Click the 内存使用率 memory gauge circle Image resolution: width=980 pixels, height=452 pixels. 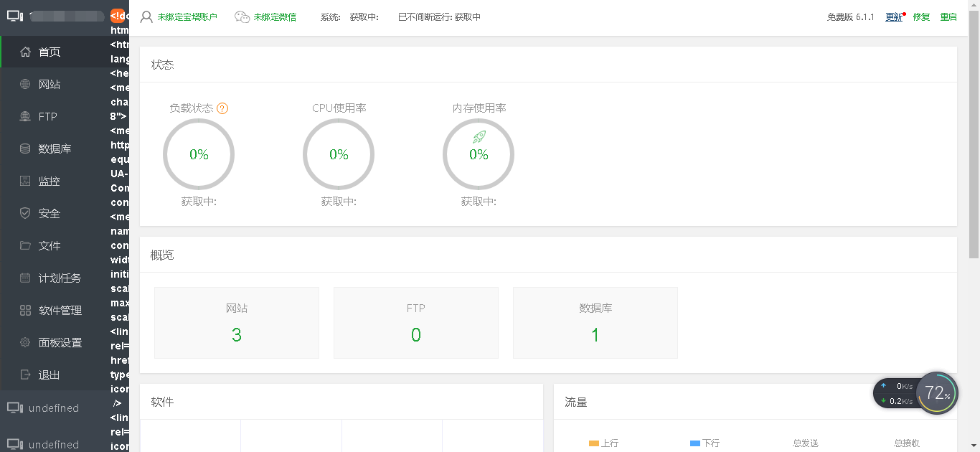(479, 154)
